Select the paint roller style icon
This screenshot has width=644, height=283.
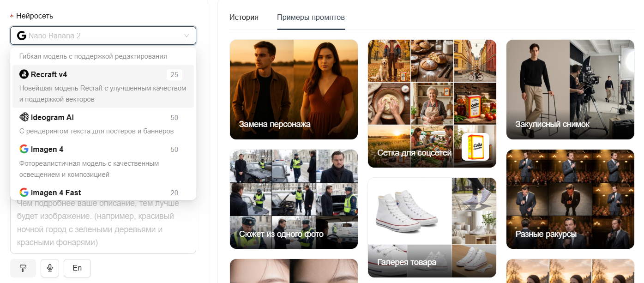[x=23, y=268]
